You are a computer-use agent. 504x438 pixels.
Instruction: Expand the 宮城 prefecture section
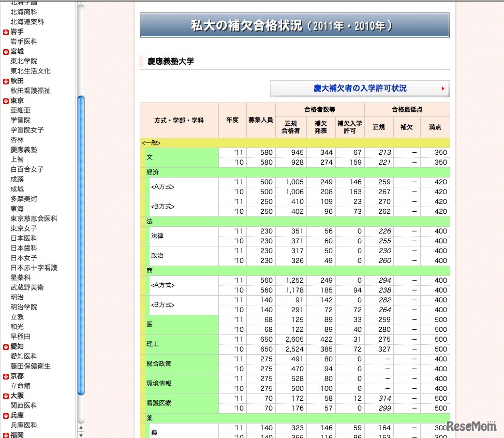click(6, 51)
